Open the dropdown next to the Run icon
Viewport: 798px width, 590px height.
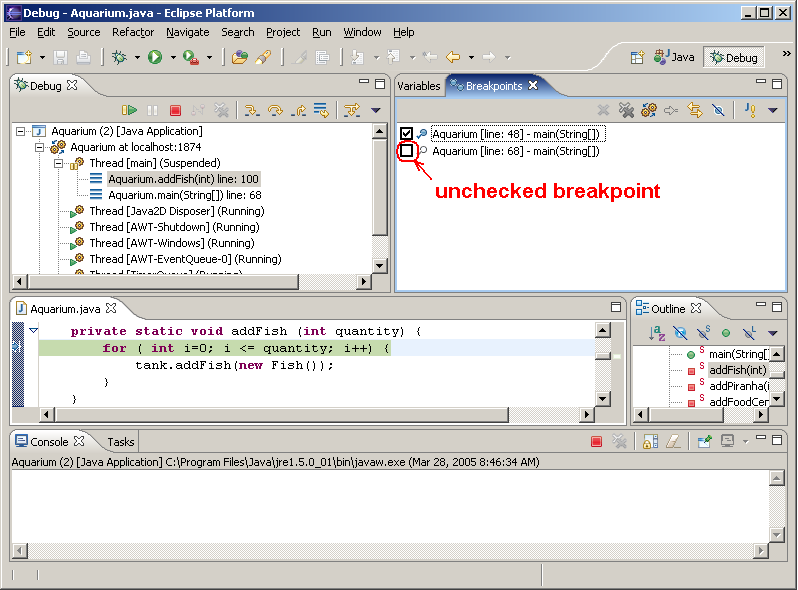173,58
